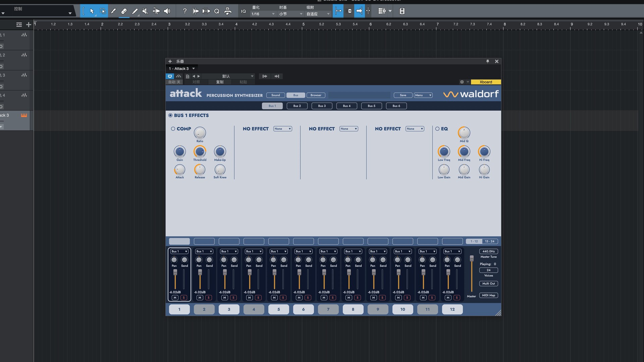Select the Listen speaker tool

click(167, 11)
